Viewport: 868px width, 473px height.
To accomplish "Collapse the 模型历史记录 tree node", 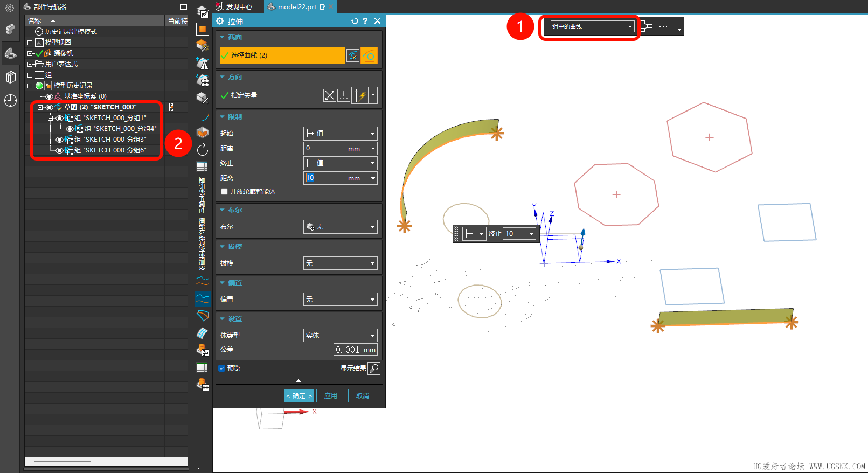I will 30,86.
